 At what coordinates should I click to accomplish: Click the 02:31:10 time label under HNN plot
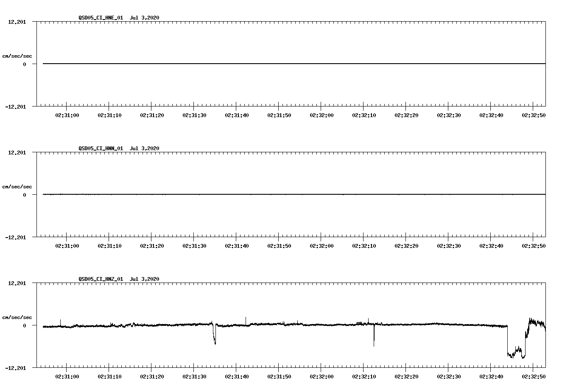tap(109, 246)
